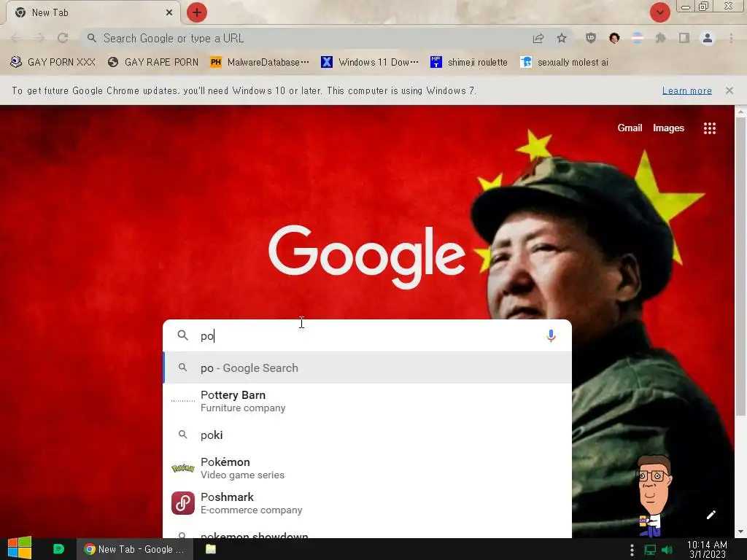
Task: Customize this page with the pencil
Action: pos(711,515)
